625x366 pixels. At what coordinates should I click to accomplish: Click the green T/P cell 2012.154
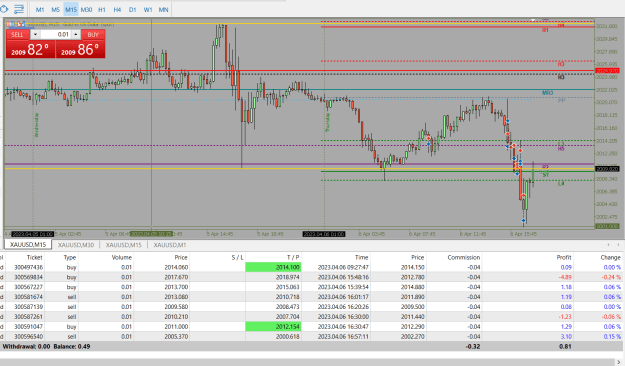pos(273,327)
